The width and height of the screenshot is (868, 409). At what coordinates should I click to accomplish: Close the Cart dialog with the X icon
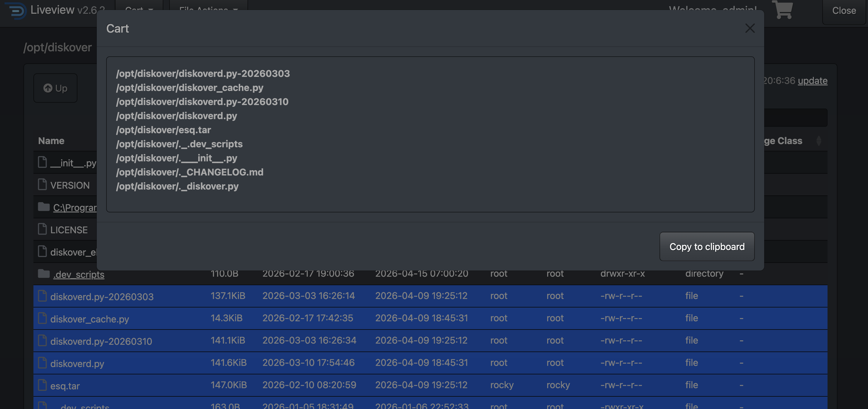pos(750,28)
